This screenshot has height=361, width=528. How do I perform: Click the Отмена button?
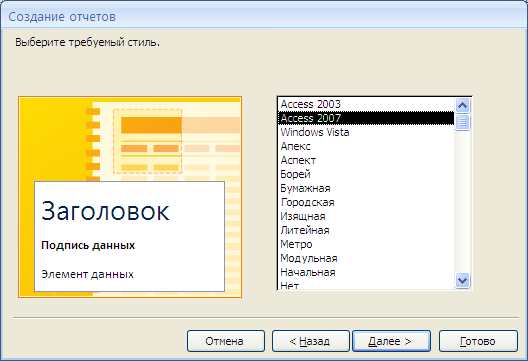(x=226, y=341)
